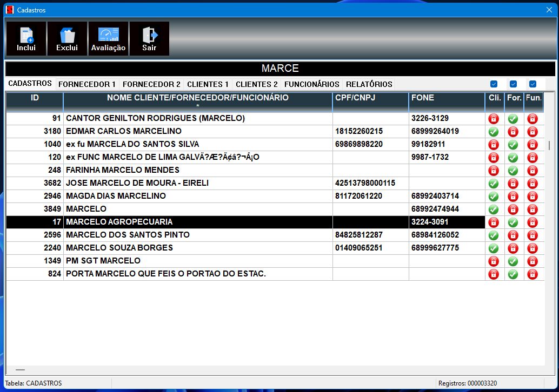559x392 pixels.
Task: Toggle Cli. lock icon for MARCELO AGROPECUARIA
Action: pos(494,222)
